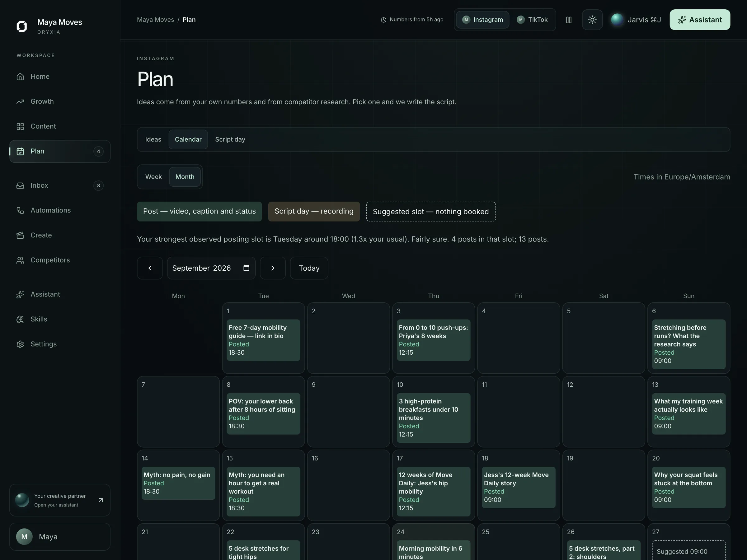The width and height of the screenshot is (747, 560).
Task: Open 12 weeks of Move Daily post
Action: tap(433, 492)
